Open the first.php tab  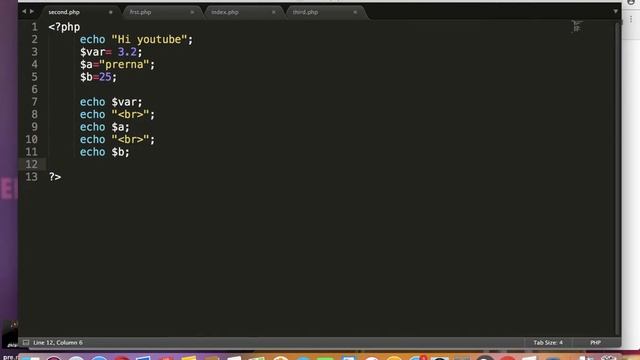140,12
